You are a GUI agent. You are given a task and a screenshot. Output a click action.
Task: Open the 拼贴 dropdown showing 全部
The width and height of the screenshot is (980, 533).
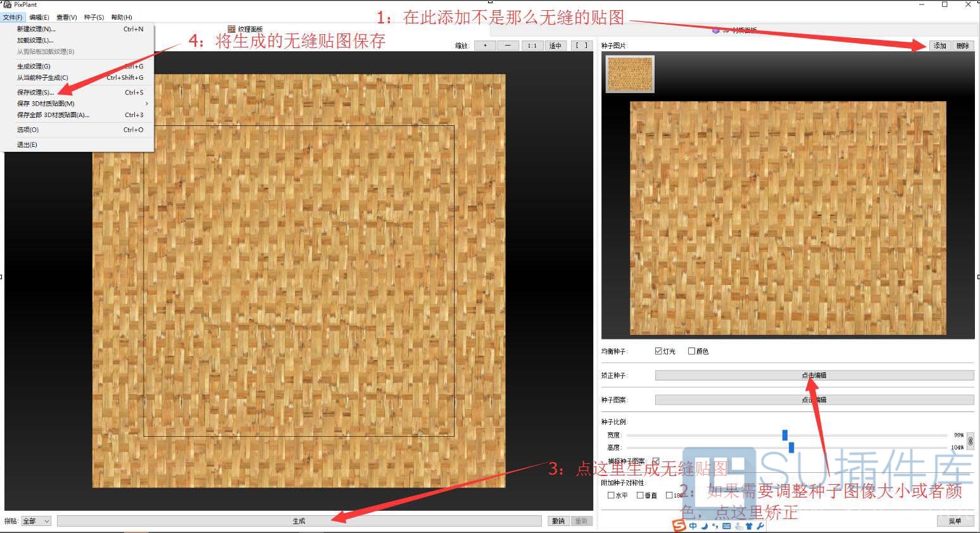coord(35,520)
